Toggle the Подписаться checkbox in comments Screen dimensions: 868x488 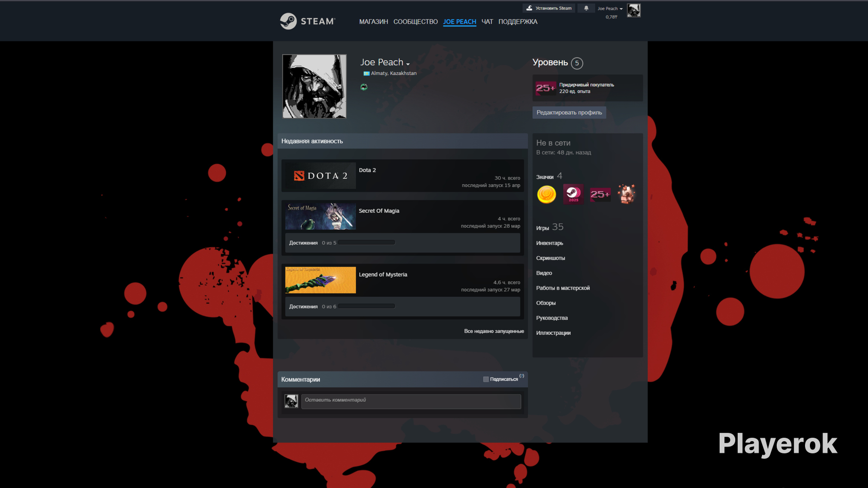point(486,379)
